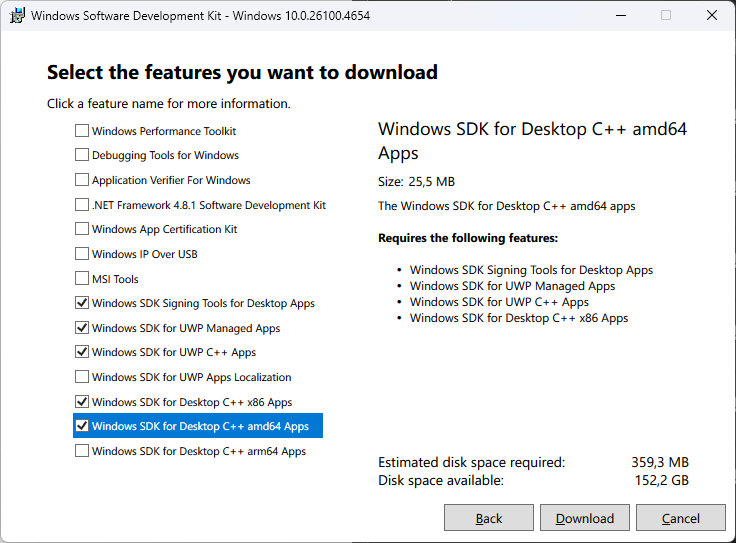Image resolution: width=736 pixels, height=543 pixels.
Task: Uncheck Windows SDK Signing Tools for Desktop Apps
Action: click(82, 303)
